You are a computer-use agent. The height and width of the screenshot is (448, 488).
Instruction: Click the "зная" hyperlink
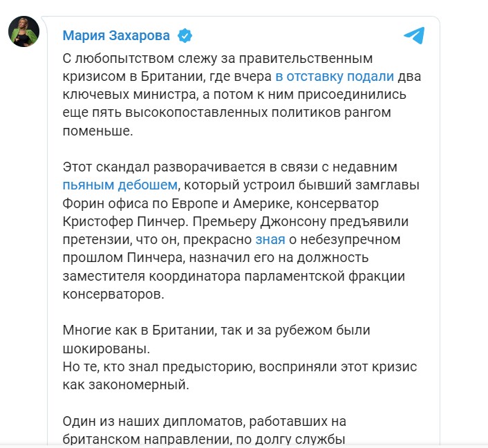pos(270,239)
